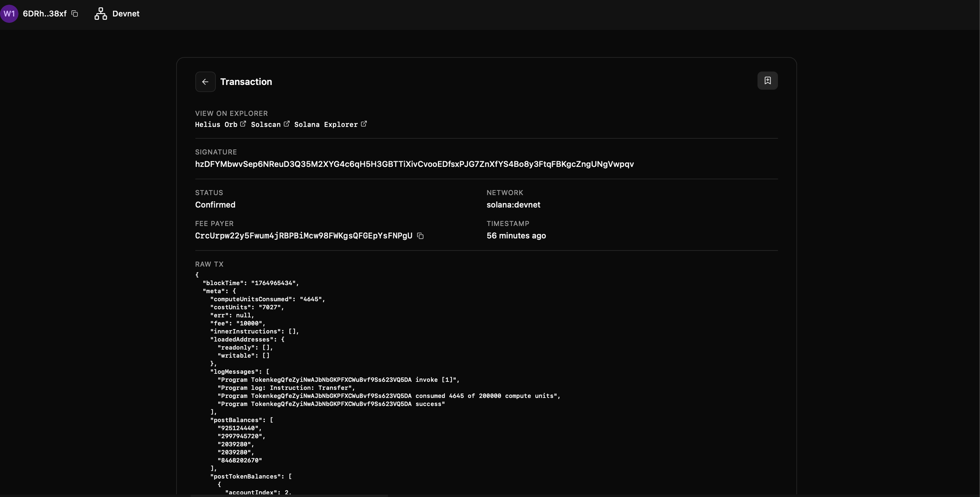Open the Devnet network selector
The width and height of the screenshot is (980, 497).
coord(126,14)
